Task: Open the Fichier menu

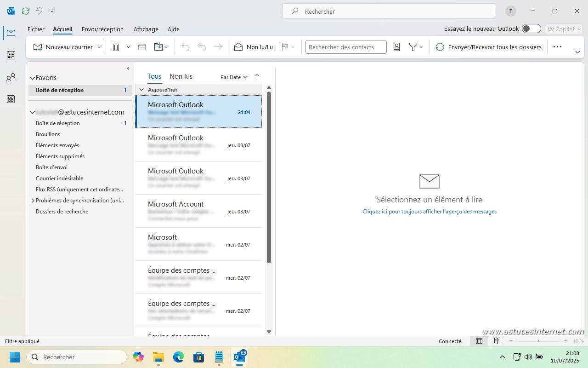Action: pyautogui.click(x=36, y=29)
